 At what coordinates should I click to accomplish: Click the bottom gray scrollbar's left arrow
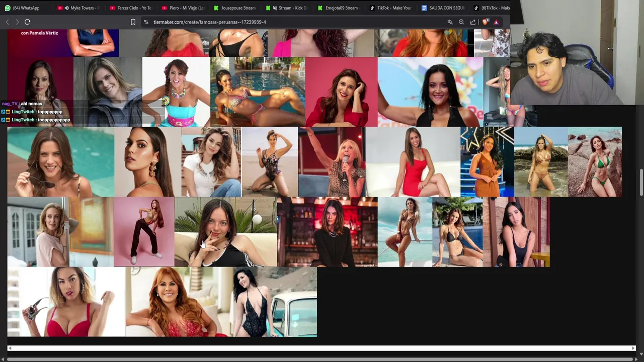click(3, 359)
